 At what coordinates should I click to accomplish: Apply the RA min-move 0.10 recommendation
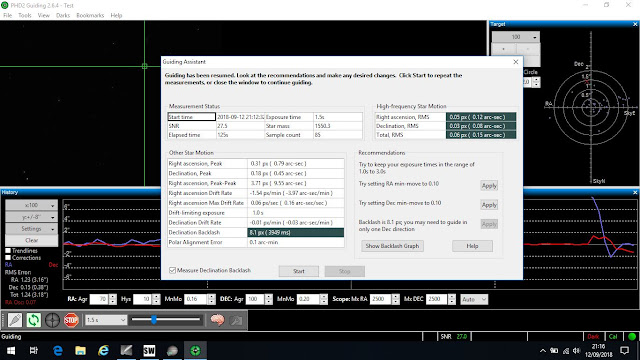click(489, 186)
